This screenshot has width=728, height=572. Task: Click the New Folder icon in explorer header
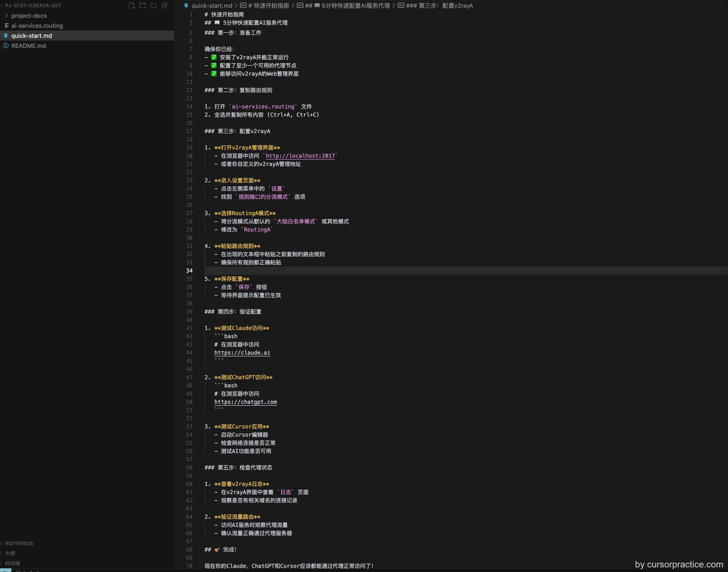(x=143, y=5)
